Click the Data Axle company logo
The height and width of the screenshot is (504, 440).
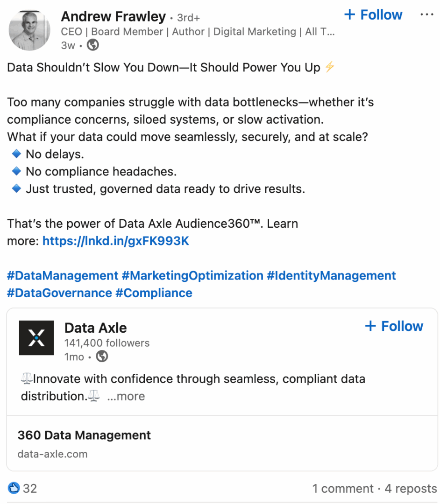coord(36,338)
